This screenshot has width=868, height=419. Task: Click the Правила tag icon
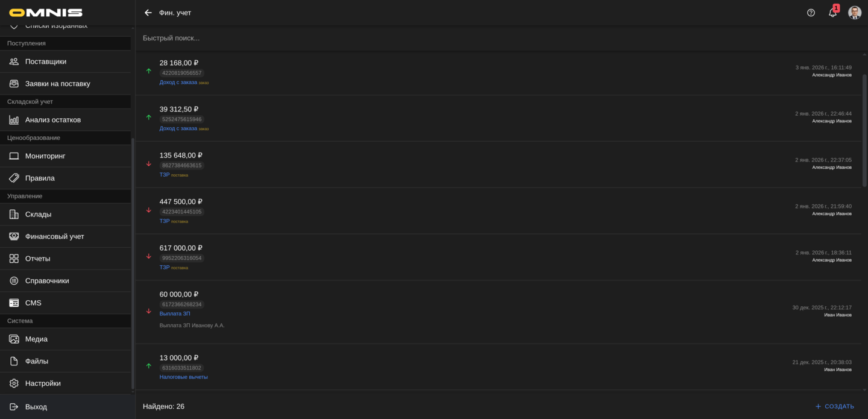tap(14, 178)
